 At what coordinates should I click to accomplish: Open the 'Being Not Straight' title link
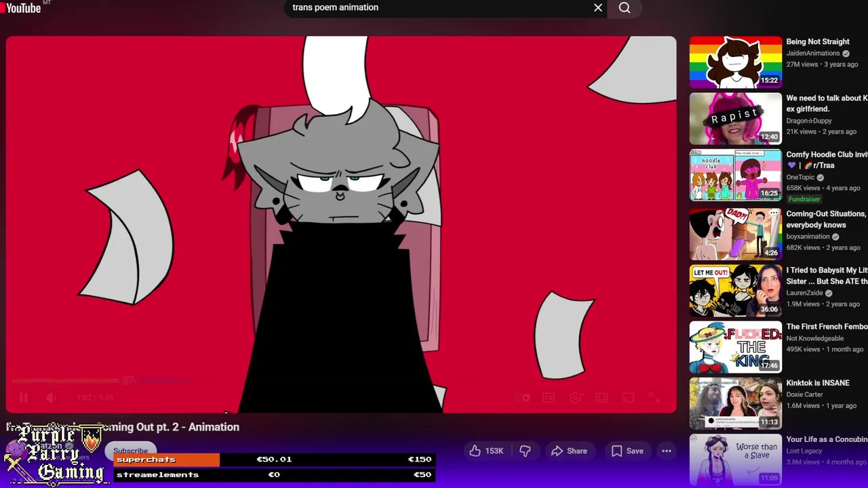(818, 42)
